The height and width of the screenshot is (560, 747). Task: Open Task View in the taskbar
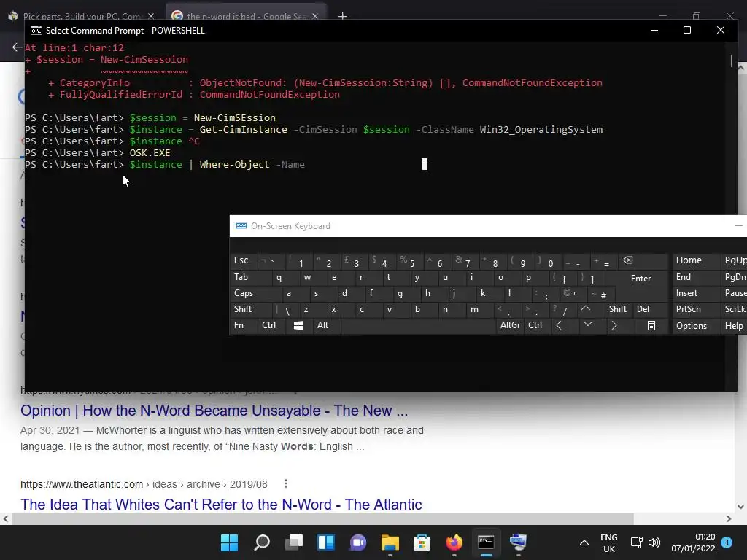pyautogui.click(x=294, y=542)
